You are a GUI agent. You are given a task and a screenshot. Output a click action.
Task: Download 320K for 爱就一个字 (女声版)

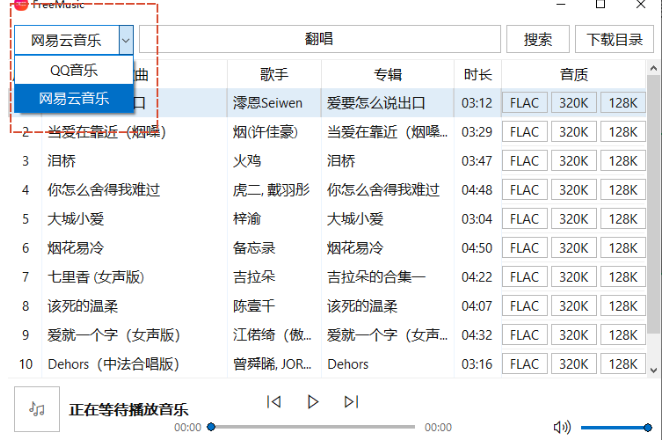tap(574, 335)
